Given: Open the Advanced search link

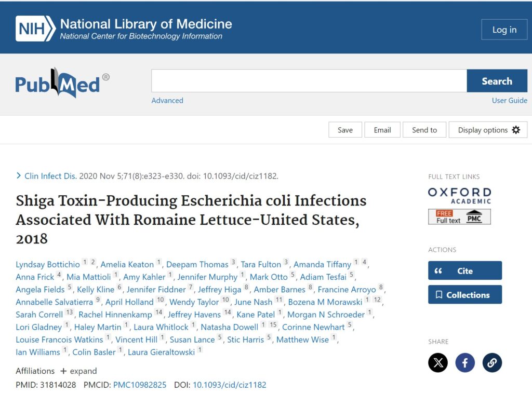Looking at the screenshot, I should point(167,100).
